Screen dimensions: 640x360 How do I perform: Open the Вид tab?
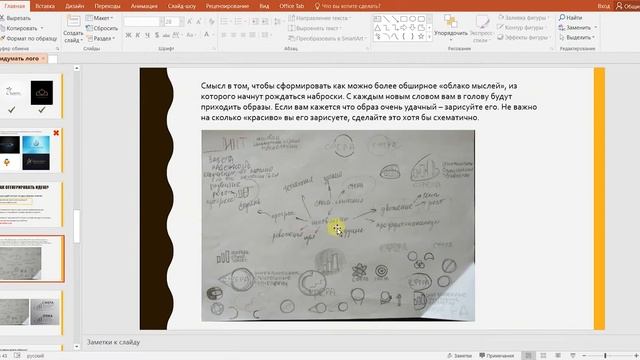pos(264,6)
